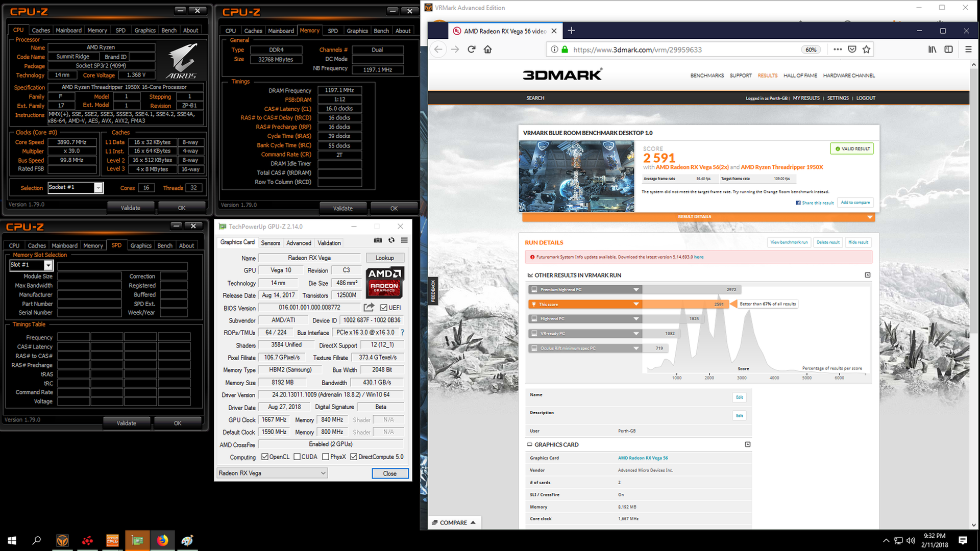Image resolution: width=980 pixels, height=551 pixels.
Task: Close the AMD Radeon RX Vega 56 tab
Action: tap(554, 31)
